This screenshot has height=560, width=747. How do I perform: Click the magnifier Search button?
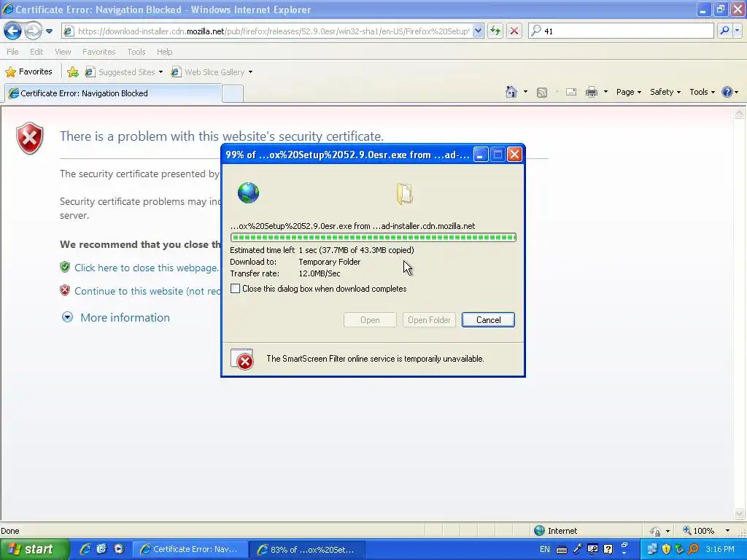[x=724, y=31]
